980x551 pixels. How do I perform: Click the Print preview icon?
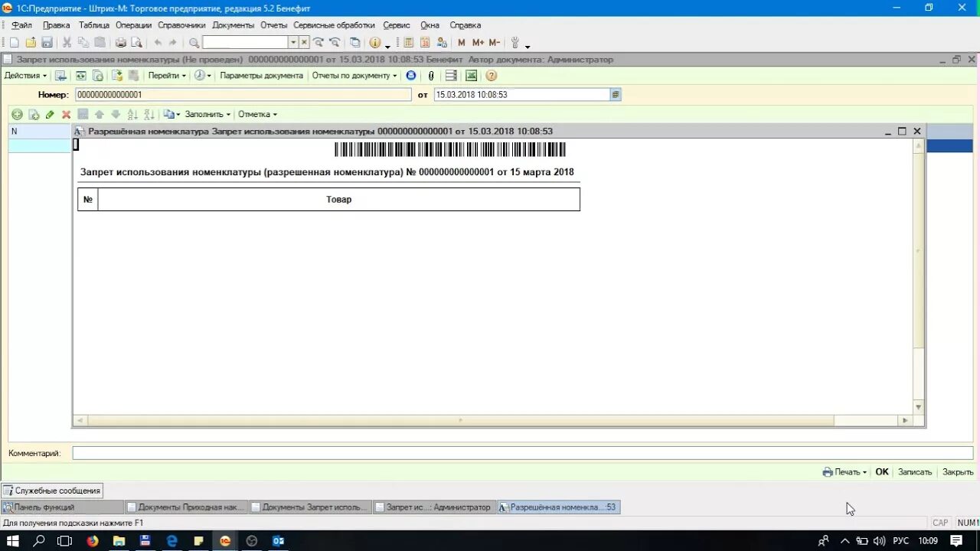tap(136, 43)
